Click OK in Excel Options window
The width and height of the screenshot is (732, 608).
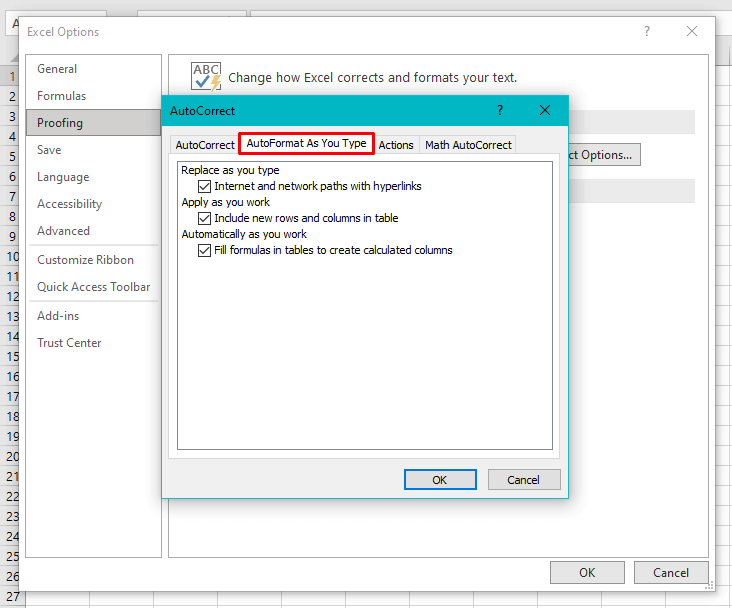click(587, 573)
